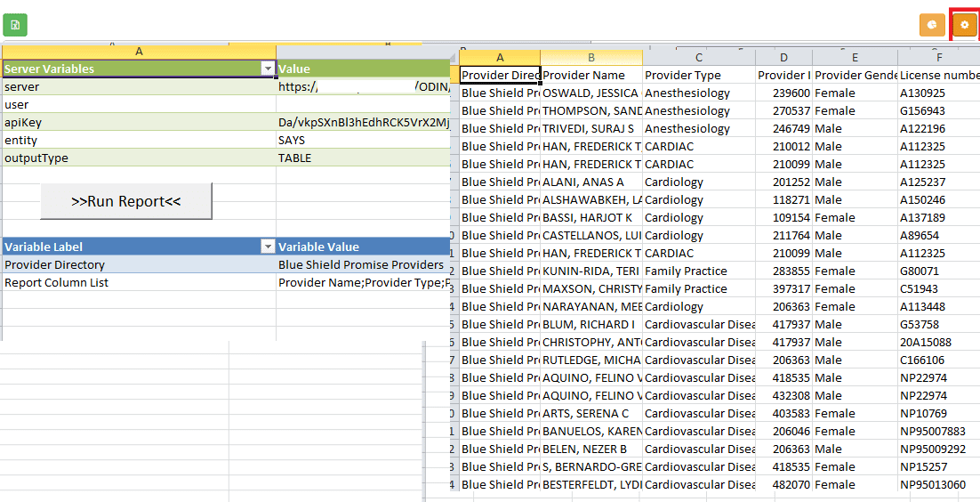Select license number cell NP95007883

pyautogui.click(x=939, y=432)
